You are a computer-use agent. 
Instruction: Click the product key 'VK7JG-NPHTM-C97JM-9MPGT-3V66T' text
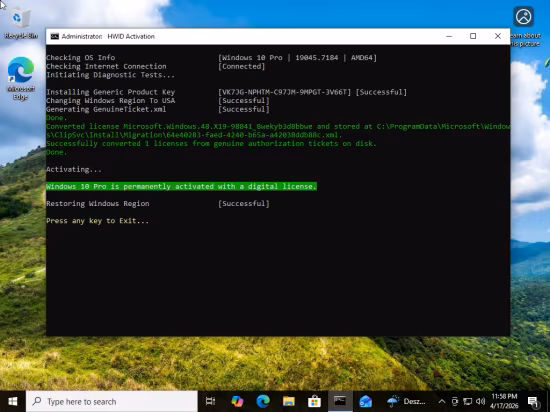pos(284,92)
